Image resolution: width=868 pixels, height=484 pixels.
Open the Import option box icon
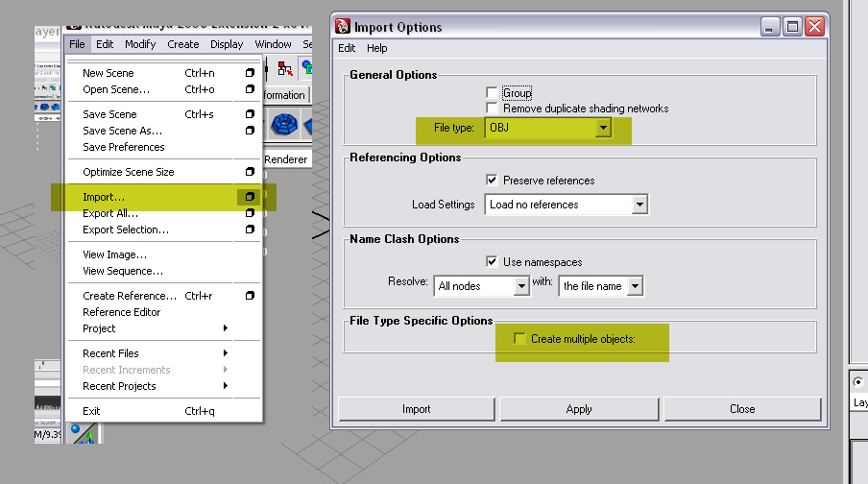[x=250, y=197]
